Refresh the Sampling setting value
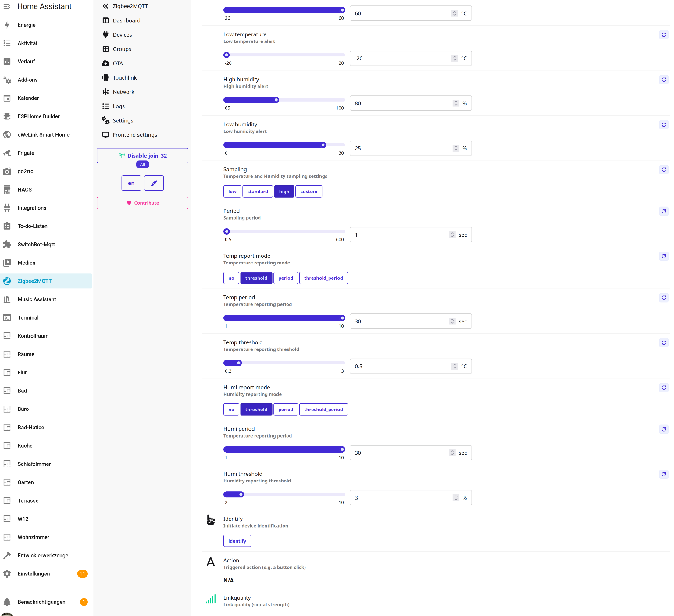Image resolution: width=674 pixels, height=616 pixels. pyautogui.click(x=663, y=170)
